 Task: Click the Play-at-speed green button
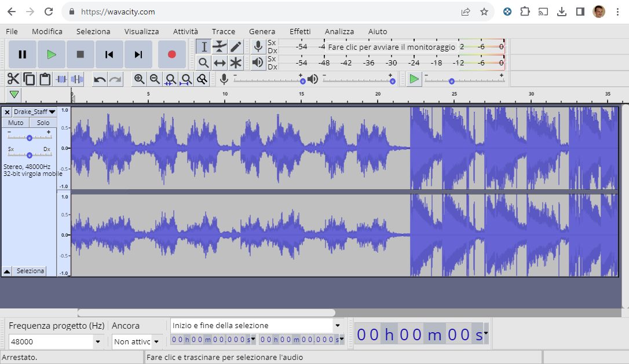coord(414,79)
